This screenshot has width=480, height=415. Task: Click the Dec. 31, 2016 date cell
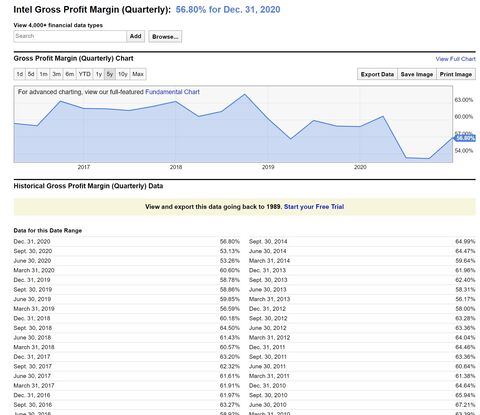32,395
